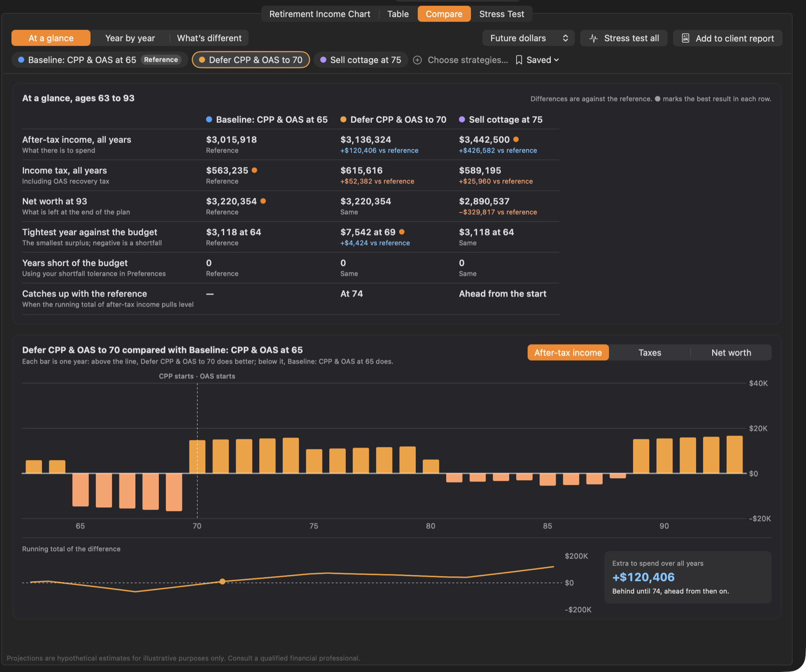This screenshot has width=806, height=672.
Task: Click the purple dot on the Sell cottage chip
Action: pyautogui.click(x=323, y=60)
